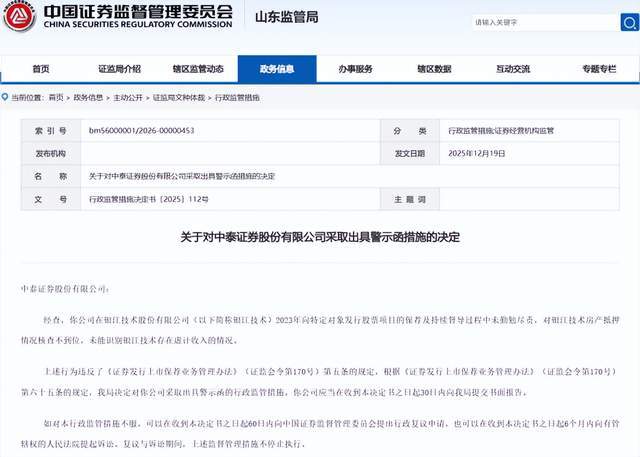The height and width of the screenshot is (457, 640).
Task: Select the 名称 row title text
Action: pos(182,176)
